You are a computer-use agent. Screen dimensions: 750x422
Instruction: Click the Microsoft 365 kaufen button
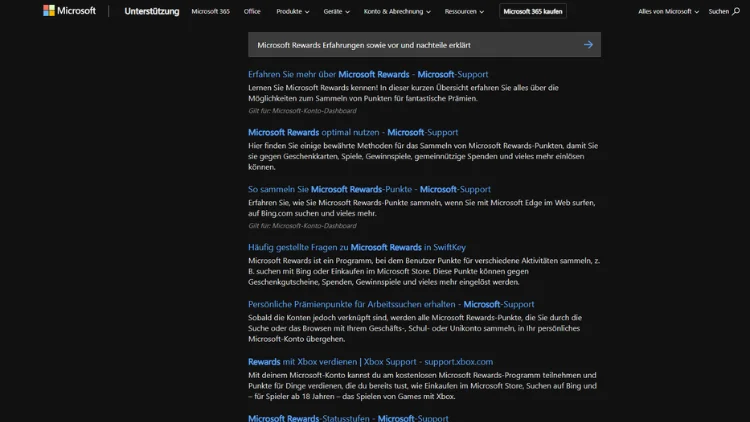click(533, 11)
